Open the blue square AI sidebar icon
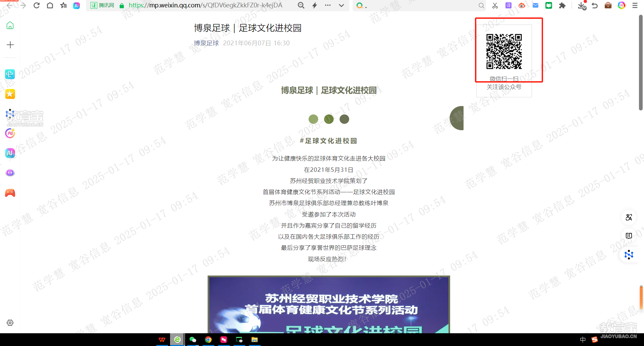Viewport: 644px width, 346px height. 10,153
